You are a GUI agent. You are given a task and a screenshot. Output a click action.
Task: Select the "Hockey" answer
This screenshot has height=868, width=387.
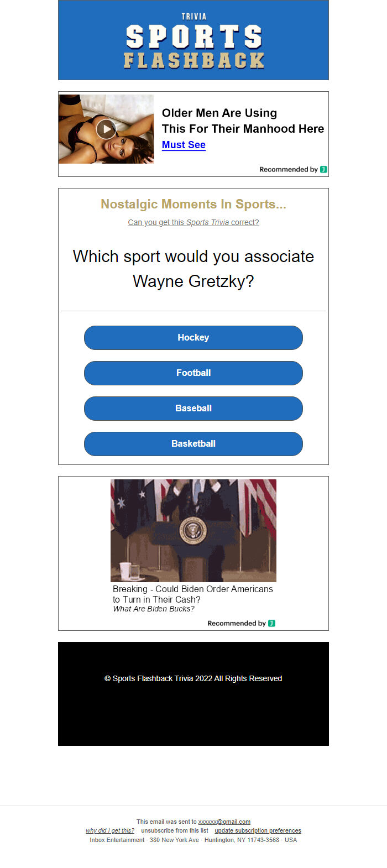[193, 338]
